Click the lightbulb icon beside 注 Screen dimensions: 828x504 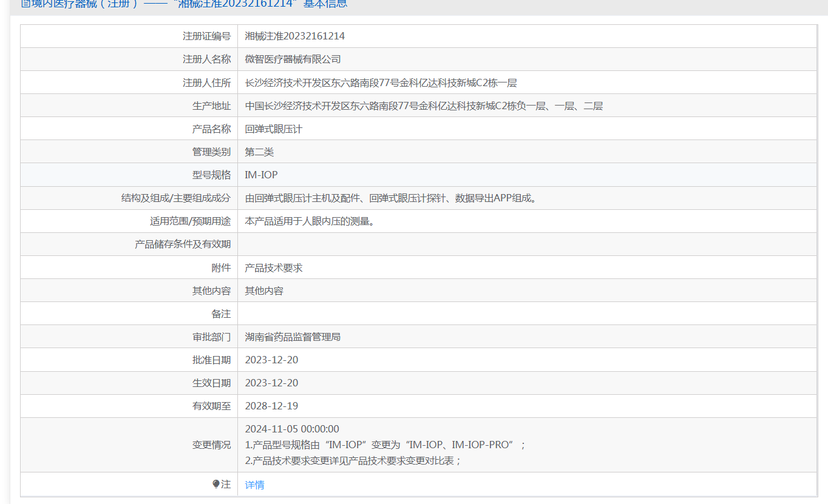pyautogui.click(x=215, y=484)
